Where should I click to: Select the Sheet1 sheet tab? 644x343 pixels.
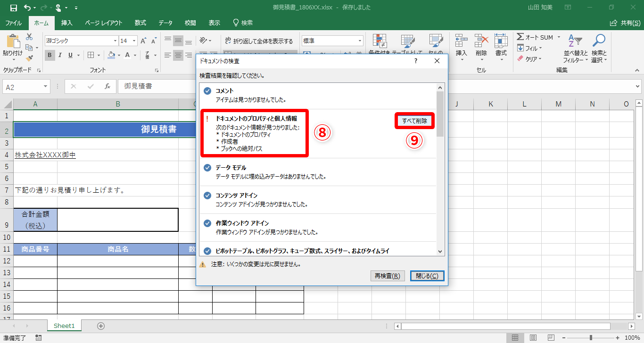(x=64, y=326)
